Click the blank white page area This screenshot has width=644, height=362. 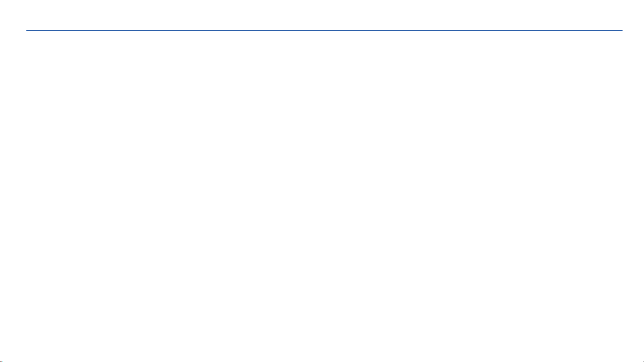[322, 196]
